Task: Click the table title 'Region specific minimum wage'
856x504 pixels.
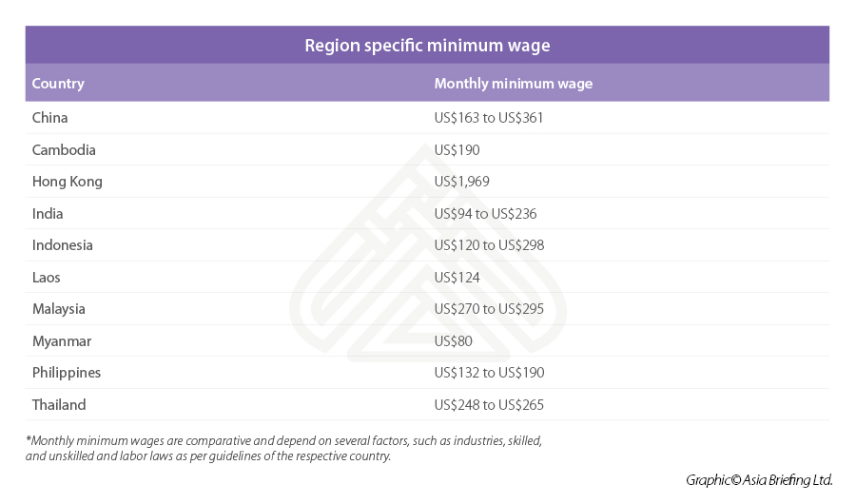Action: pyautogui.click(x=427, y=46)
